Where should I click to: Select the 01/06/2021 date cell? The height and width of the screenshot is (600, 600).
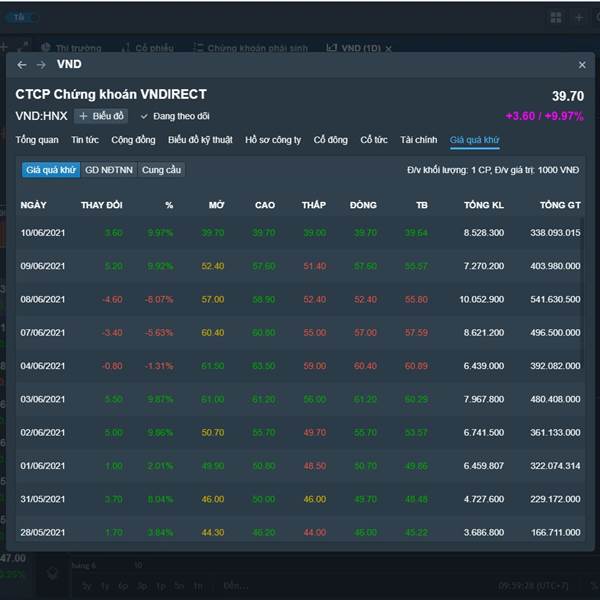click(42, 466)
